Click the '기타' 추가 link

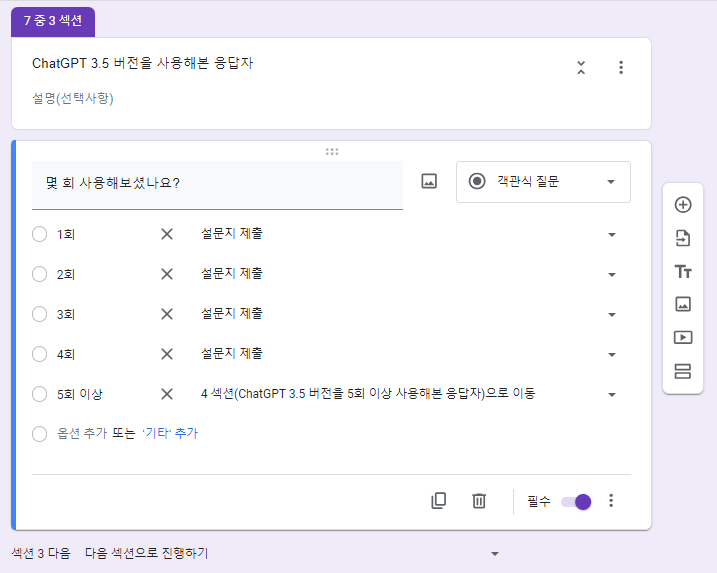point(170,434)
